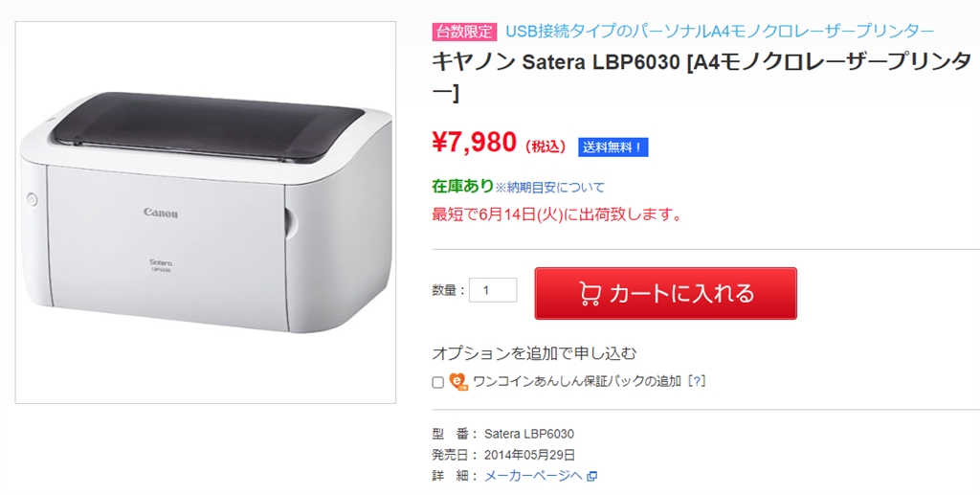Click the external link icon beside メーカーページへ
The width and height of the screenshot is (980, 495).
(x=591, y=476)
